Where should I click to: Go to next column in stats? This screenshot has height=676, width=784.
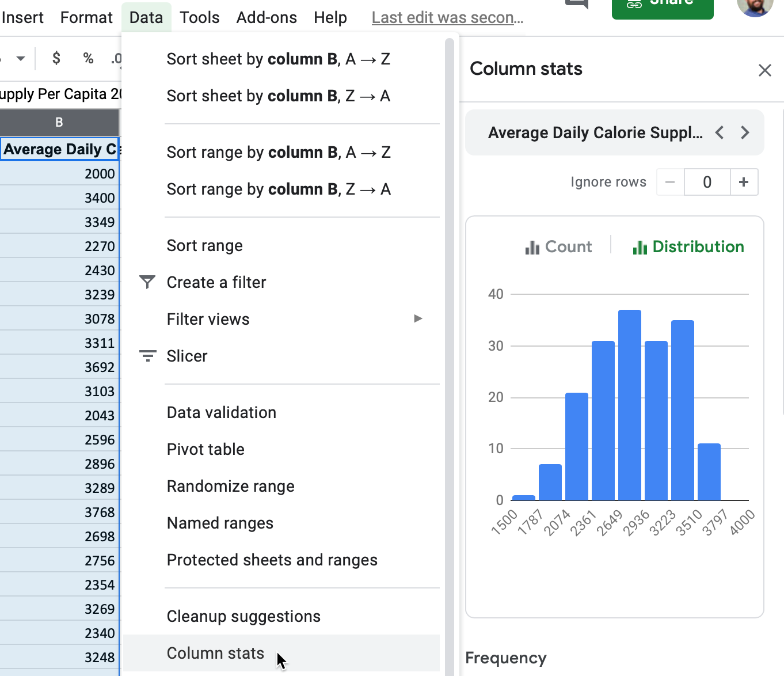(745, 133)
